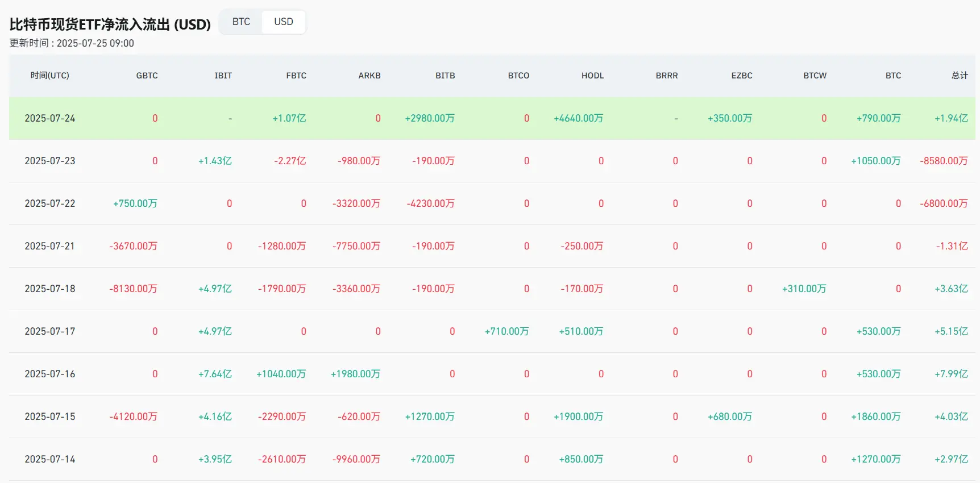This screenshot has width=980, height=483.
Task: Switch to the BTC unit tab
Action: [241, 22]
